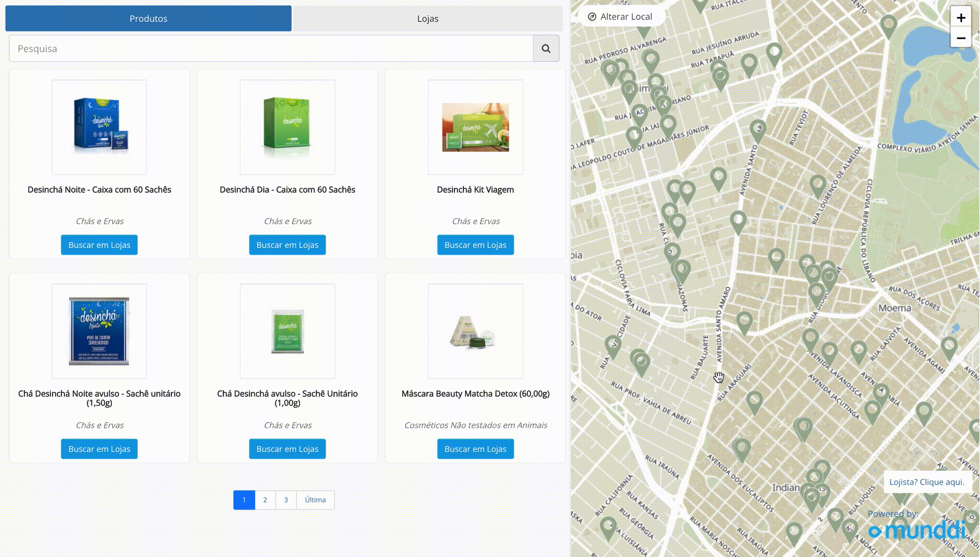Go to page 3 of products
The width and height of the screenshot is (980, 557).
point(286,500)
